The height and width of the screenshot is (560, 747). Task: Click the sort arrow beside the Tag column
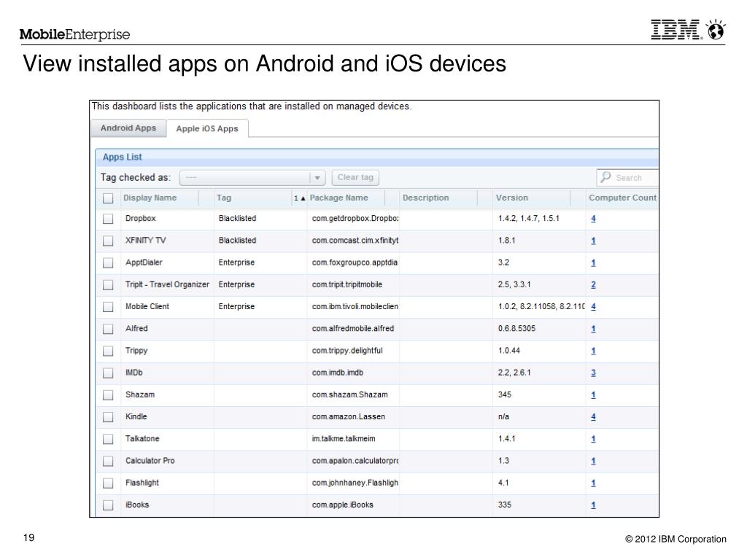[x=303, y=198]
